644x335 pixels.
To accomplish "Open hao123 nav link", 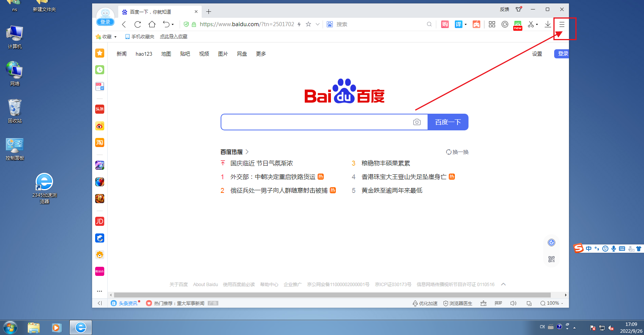I will (144, 54).
